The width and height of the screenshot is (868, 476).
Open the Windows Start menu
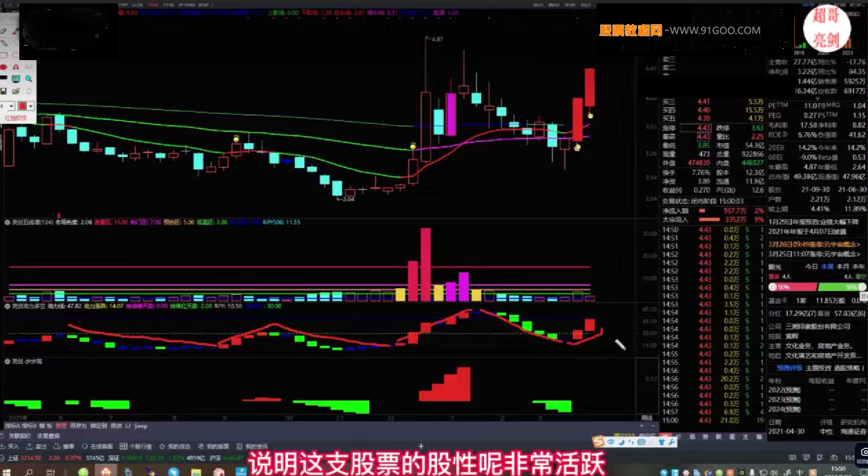[x=8, y=471]
